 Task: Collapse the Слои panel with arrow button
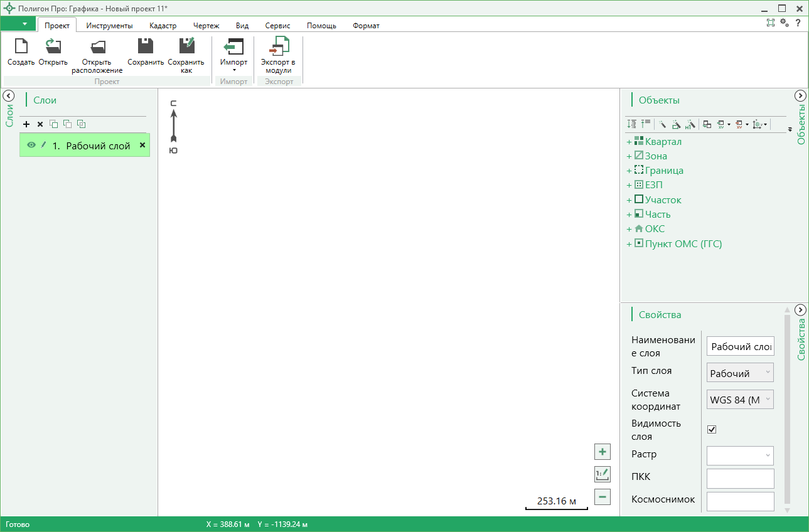9,96
